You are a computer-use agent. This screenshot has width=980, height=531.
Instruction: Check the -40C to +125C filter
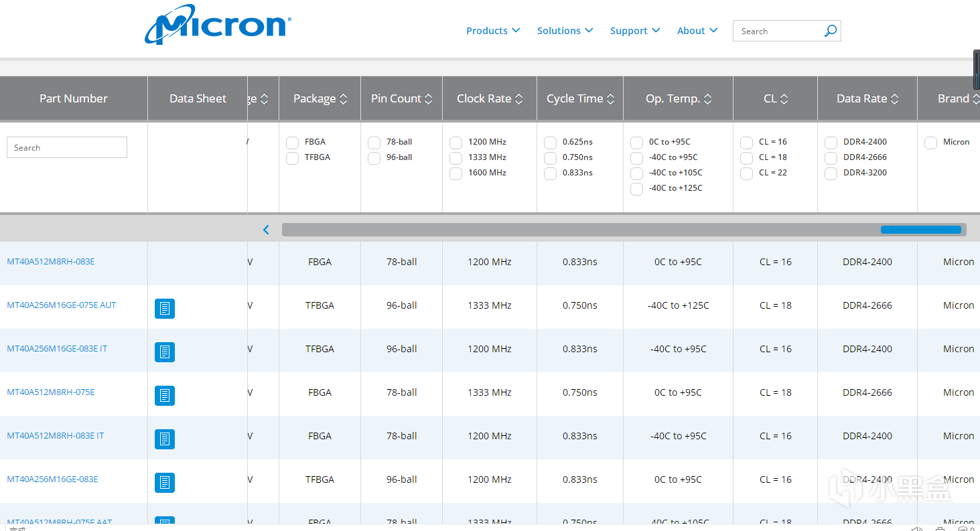[636, 189]
